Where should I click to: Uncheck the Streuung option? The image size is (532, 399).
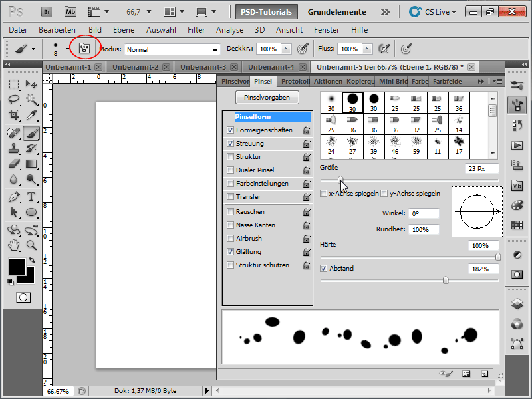[x=230, y=143]
